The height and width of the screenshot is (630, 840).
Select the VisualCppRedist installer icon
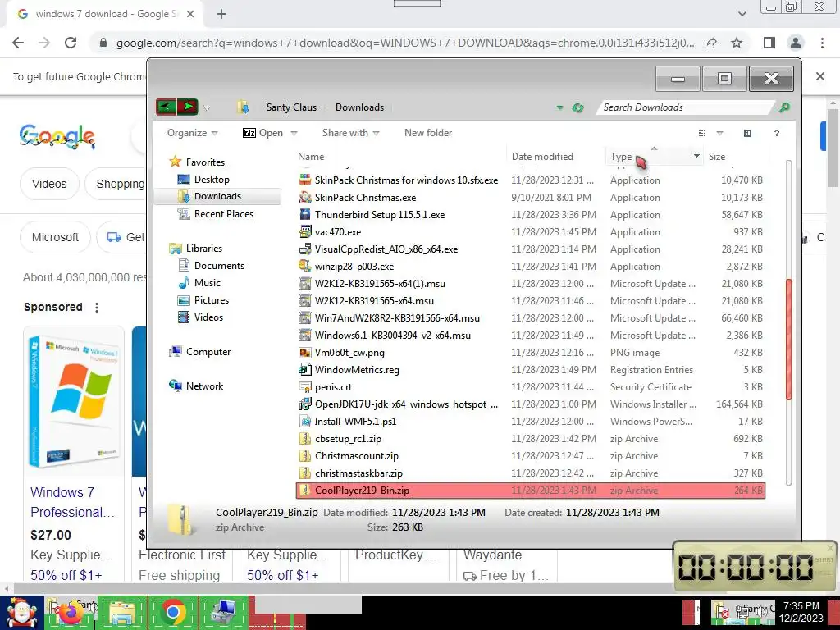(x=305, y=249)
